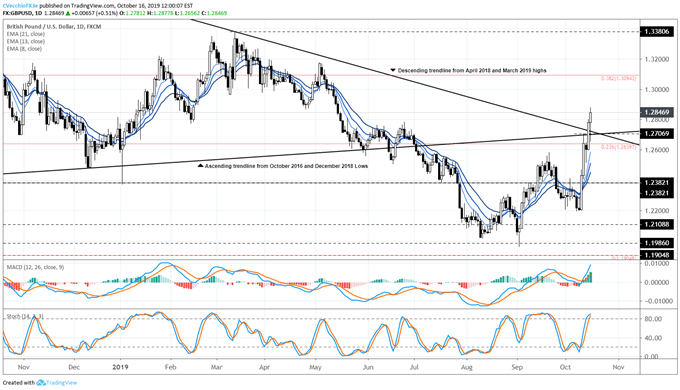The image size is (680, 390).
Task: Click the 1.28469 current price label
Action: 657,112
